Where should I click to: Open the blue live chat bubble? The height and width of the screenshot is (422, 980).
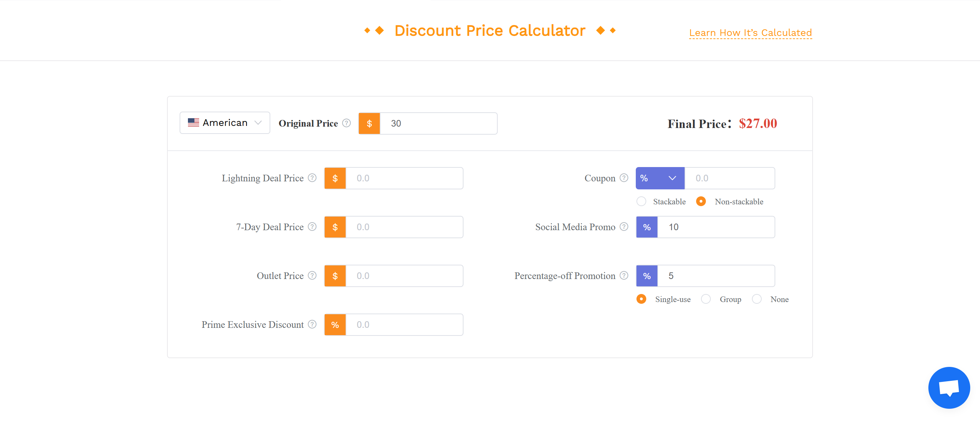click(x=949, y=387)
